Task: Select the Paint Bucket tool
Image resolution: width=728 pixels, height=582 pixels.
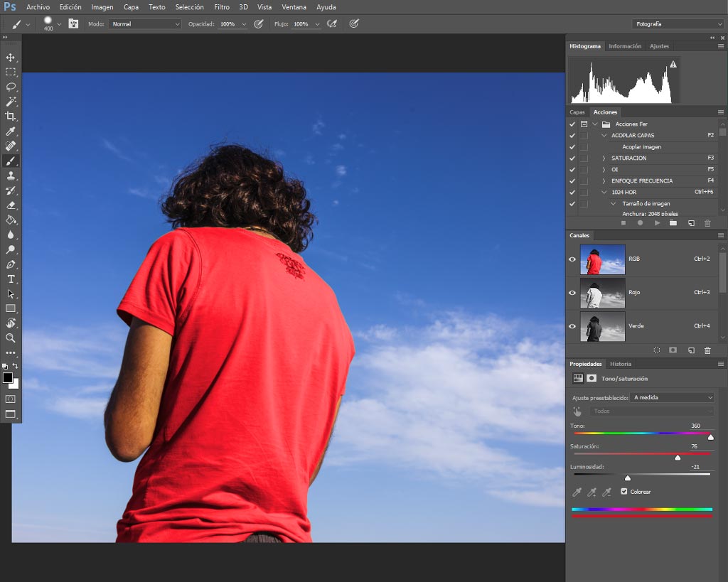Action: (x=10, y=220)
